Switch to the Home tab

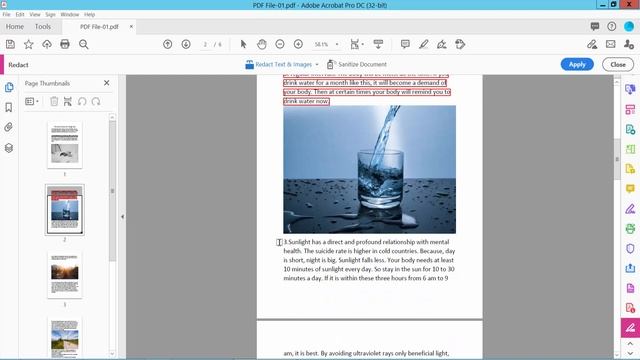(15, 27)
